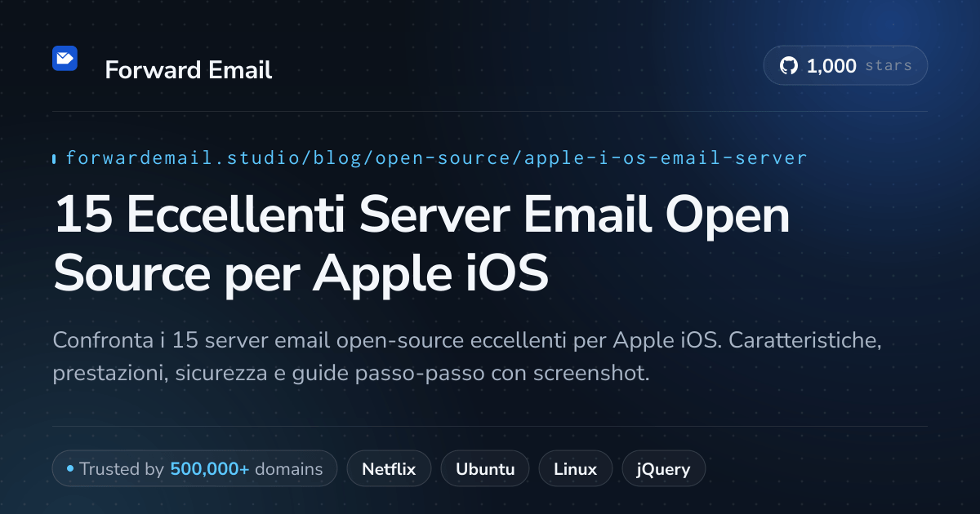The image size is (980, 514).
Task: Click the Forward Email envelope logo icon
Action: (65, 58)
